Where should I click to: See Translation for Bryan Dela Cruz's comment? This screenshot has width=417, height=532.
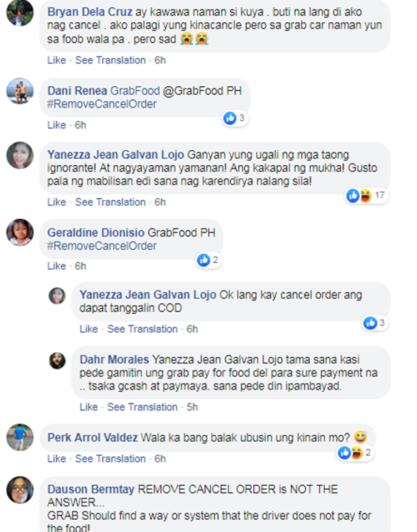110,60
